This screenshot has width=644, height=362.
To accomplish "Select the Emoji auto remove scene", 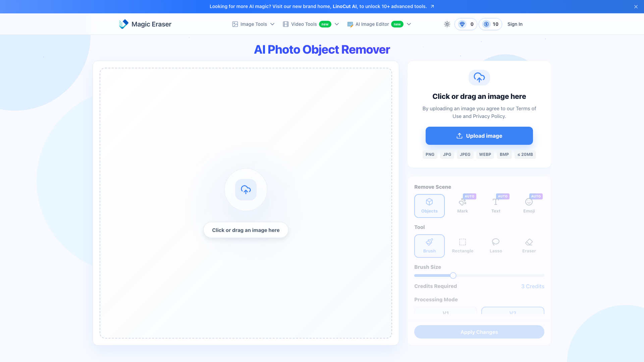I will coord(529,206).
